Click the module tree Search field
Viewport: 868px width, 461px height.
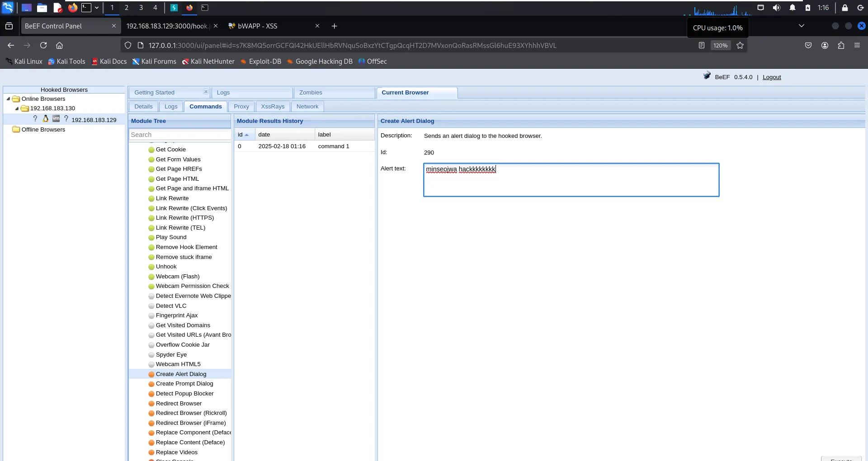point(180,135)
